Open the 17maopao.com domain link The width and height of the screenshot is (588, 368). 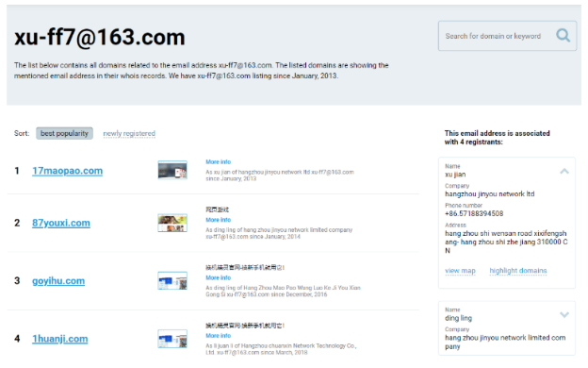(x=68, y=171)
